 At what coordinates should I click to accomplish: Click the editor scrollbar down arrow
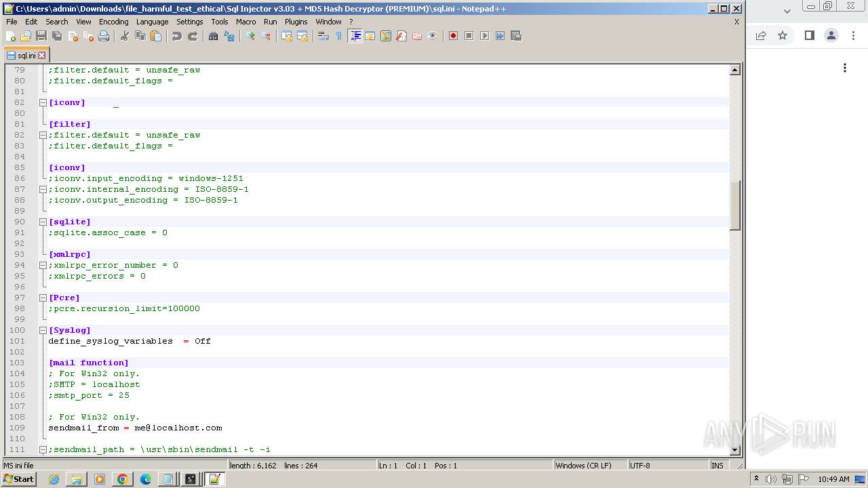pos(734,450)
